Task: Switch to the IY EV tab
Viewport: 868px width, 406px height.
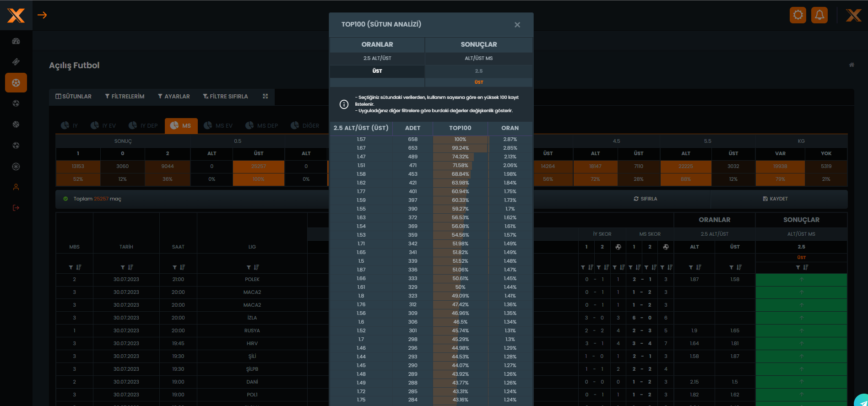Action: 103,125
